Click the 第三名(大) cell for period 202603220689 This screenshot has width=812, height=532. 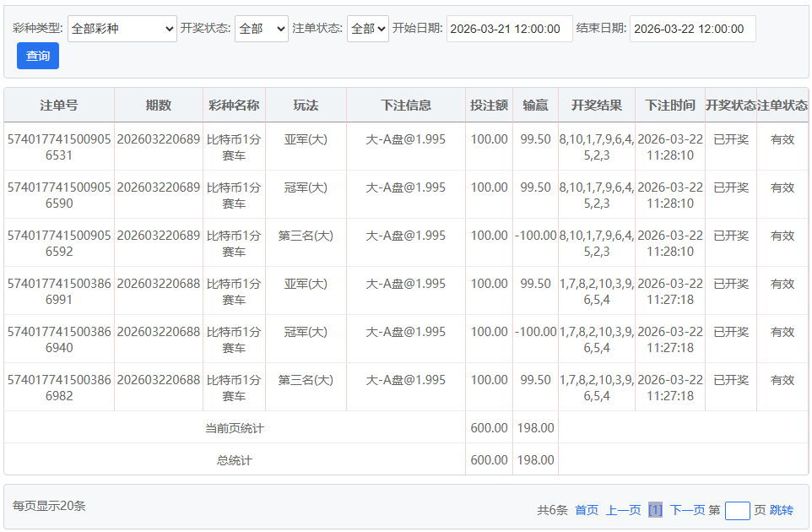point(306,236)
